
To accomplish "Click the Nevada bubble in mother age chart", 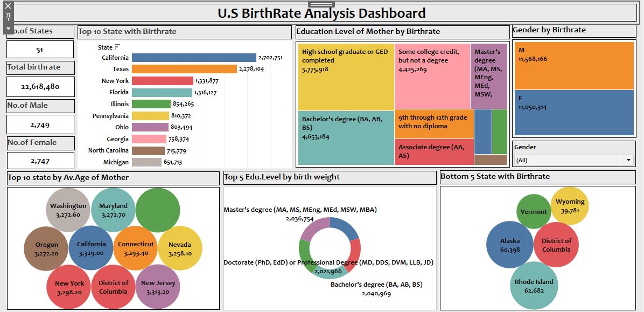I will [x=180, y=248].
